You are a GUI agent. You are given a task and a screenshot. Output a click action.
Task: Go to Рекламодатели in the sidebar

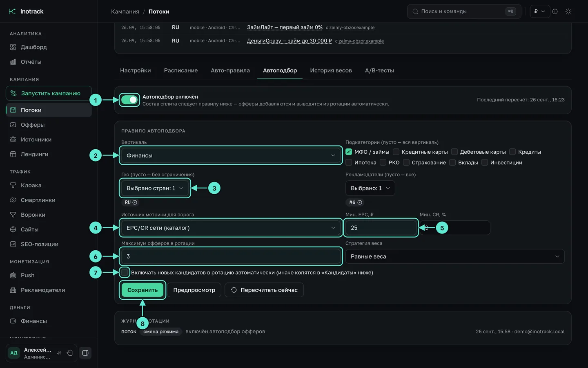click(x=49, y=290)
